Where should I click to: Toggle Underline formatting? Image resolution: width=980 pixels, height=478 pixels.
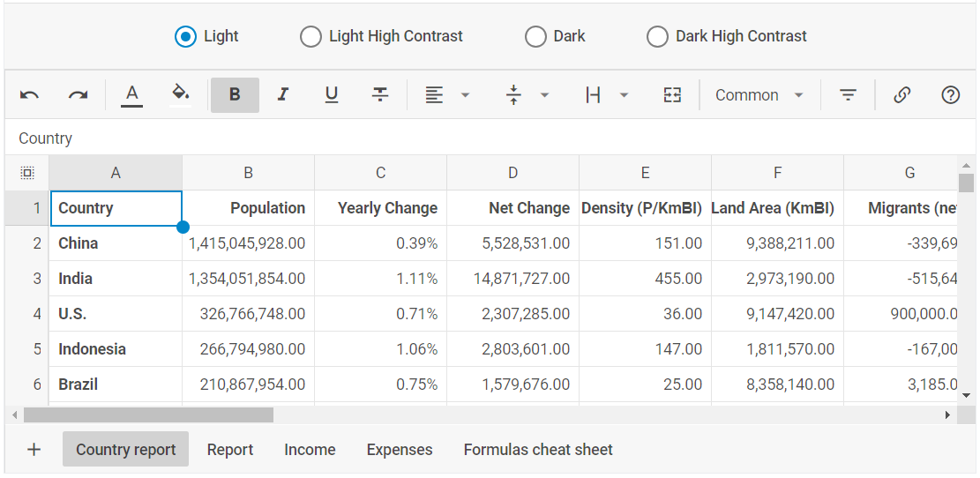[332, 95]
